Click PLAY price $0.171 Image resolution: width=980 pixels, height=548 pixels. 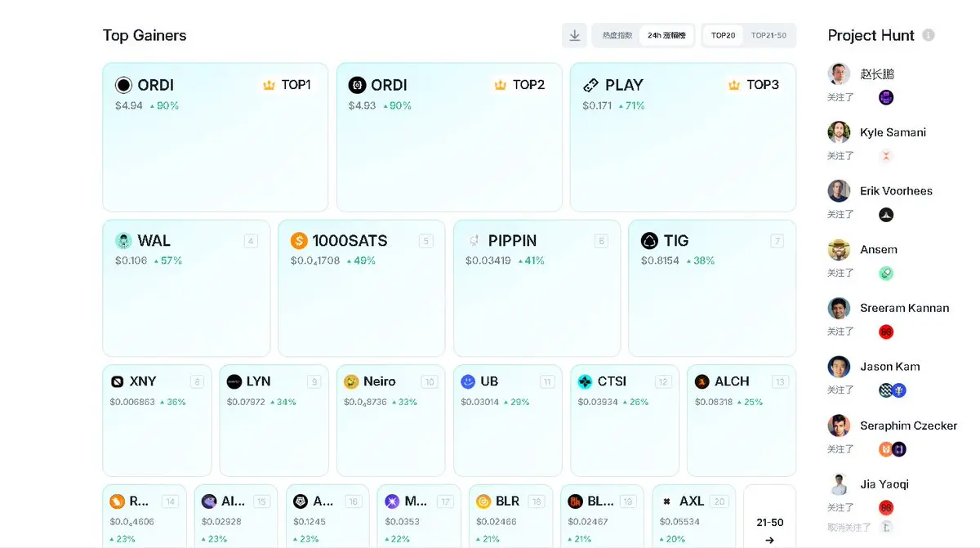[597, 106]
